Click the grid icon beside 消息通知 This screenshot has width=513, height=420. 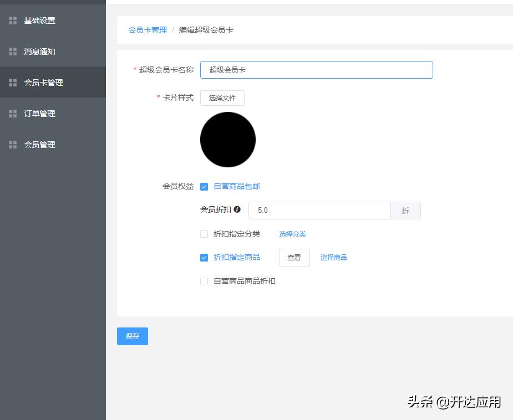[12, 51]
